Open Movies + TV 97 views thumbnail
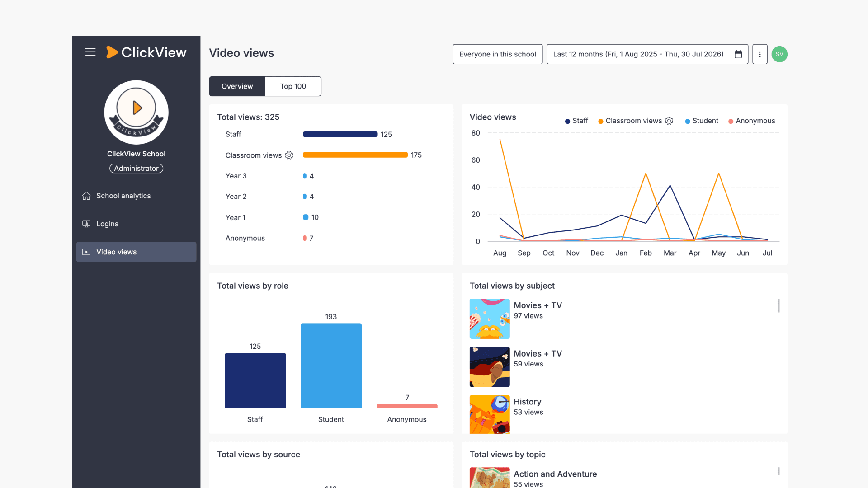This screenshot has height=488, width=868. [x=490, y=319]
